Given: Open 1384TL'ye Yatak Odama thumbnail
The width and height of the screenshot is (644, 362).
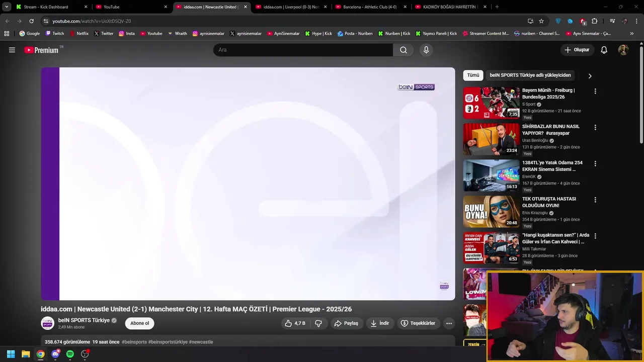Looking at the screenshot, I should click(491, 175).
